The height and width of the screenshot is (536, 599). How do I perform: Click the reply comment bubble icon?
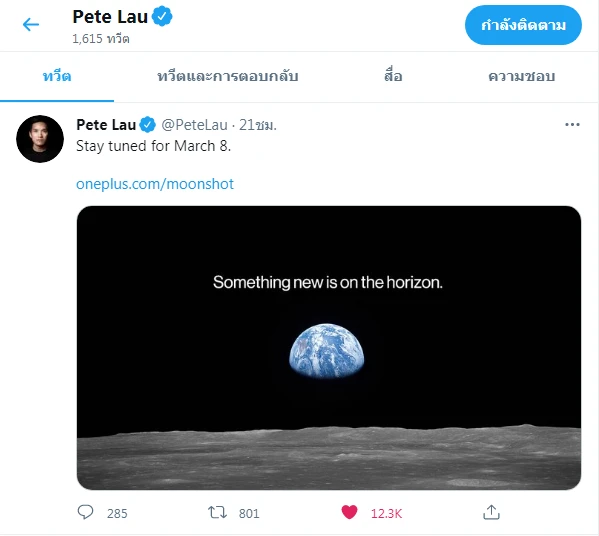coord(85,512)
